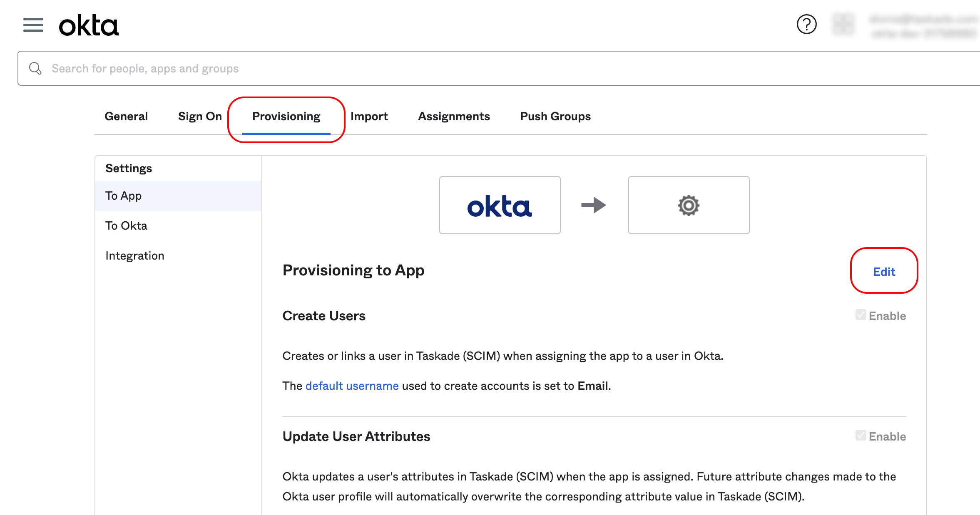Toggle the Create Users Enable checkbox

(861, 315)
